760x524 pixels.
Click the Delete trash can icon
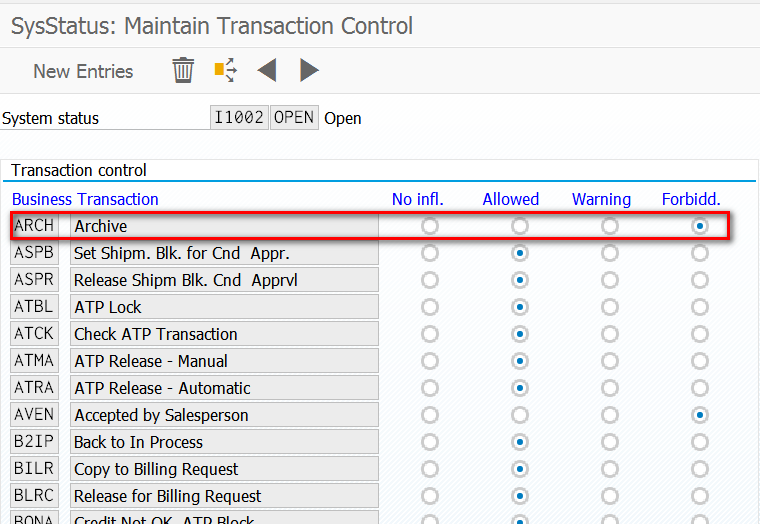(183, 70)
